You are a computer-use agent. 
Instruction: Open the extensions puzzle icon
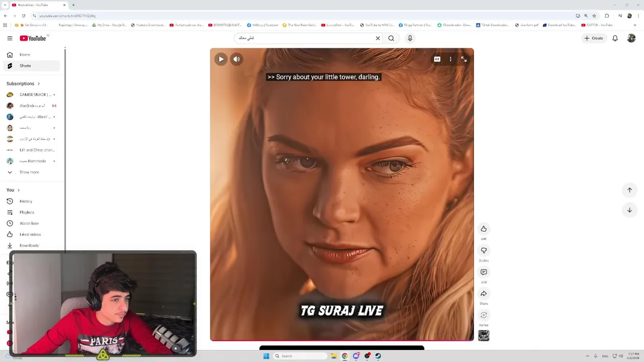click(x=607, y=16)
